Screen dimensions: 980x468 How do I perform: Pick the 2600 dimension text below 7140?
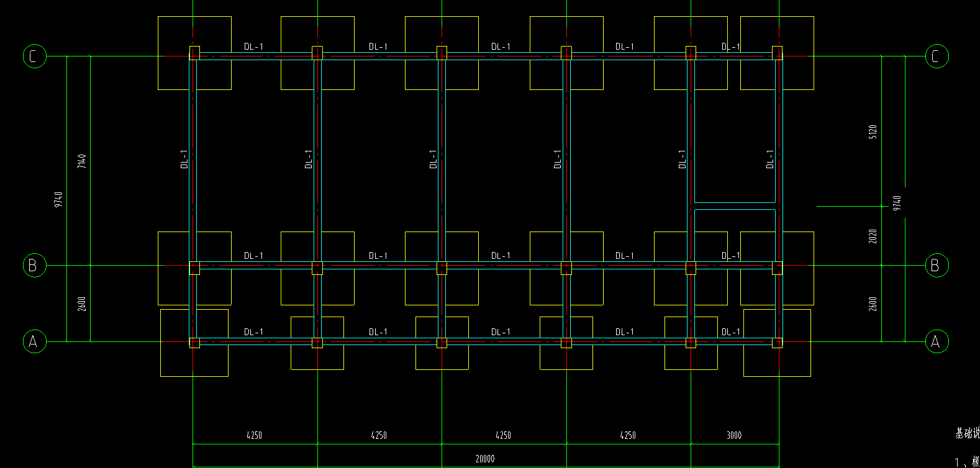point(82,304)
